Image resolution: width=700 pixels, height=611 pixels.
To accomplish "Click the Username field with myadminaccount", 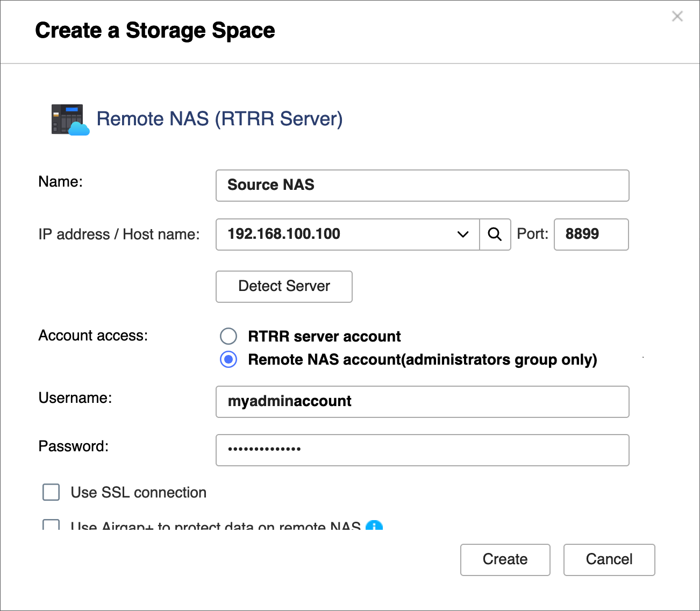I will pos(422,402).
